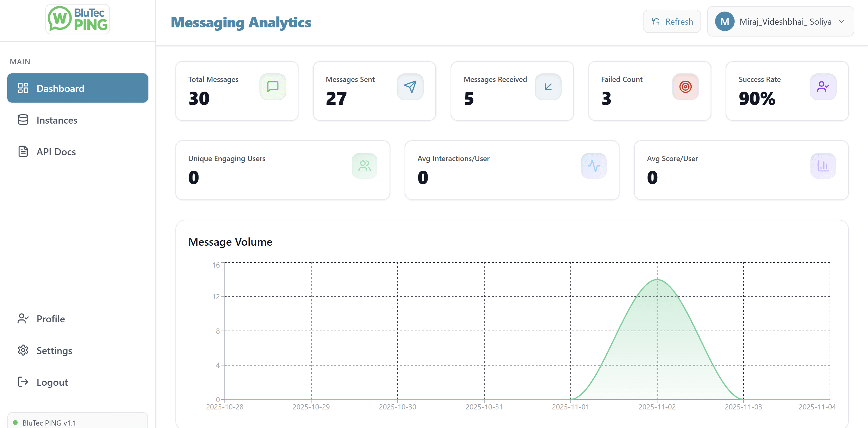
Task: Open the Profile page
Action: click(50, 318)
